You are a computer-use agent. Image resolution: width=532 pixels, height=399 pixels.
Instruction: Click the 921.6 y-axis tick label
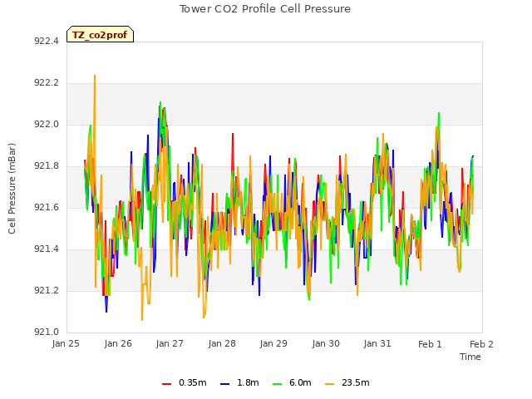point(47,207)
